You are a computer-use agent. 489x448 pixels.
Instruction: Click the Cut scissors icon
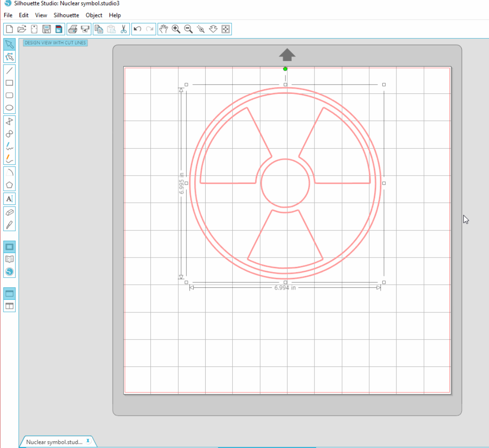[124, 29]
